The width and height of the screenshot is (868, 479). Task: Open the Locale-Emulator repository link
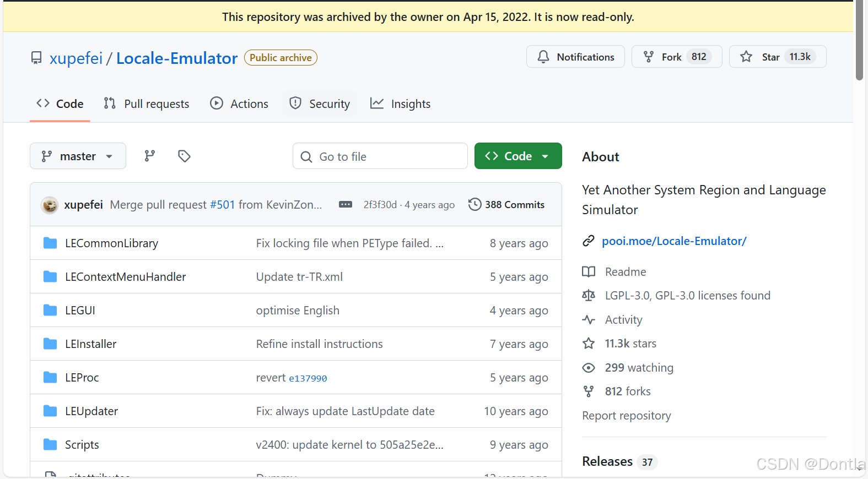[177, 58]
